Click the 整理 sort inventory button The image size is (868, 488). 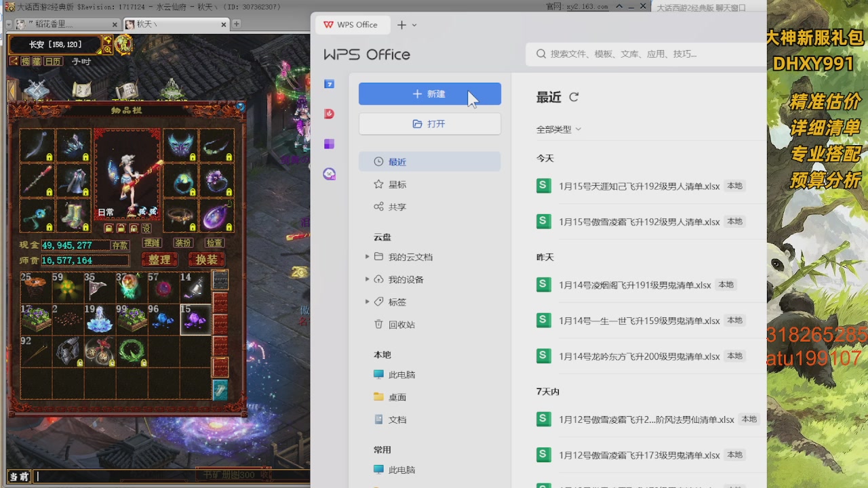click(x=159, y=260)
